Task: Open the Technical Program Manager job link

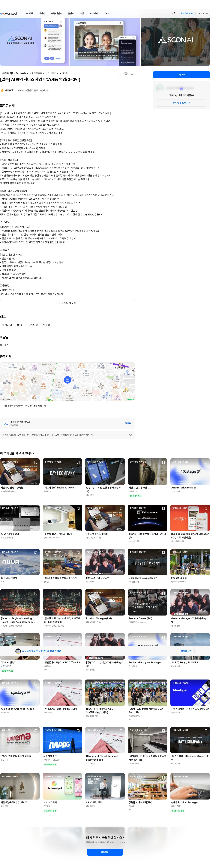Action: [145, 662]
